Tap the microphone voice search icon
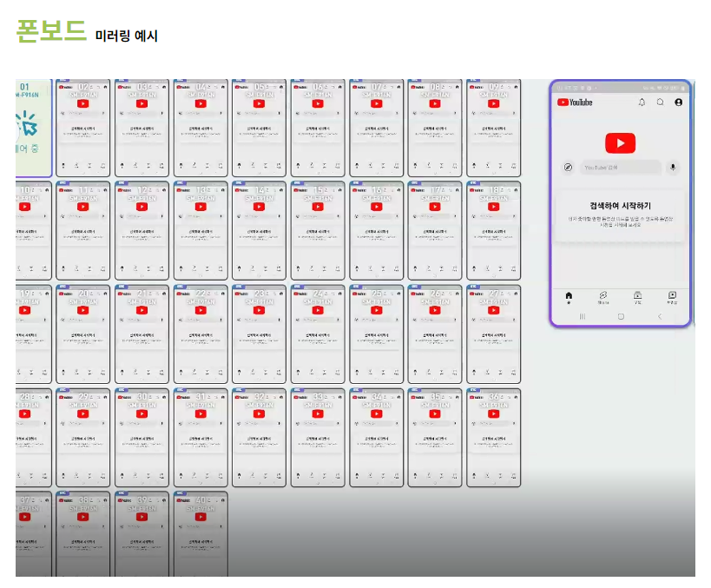Viewport: 711px width, 588px height. (x=673, y=168)
